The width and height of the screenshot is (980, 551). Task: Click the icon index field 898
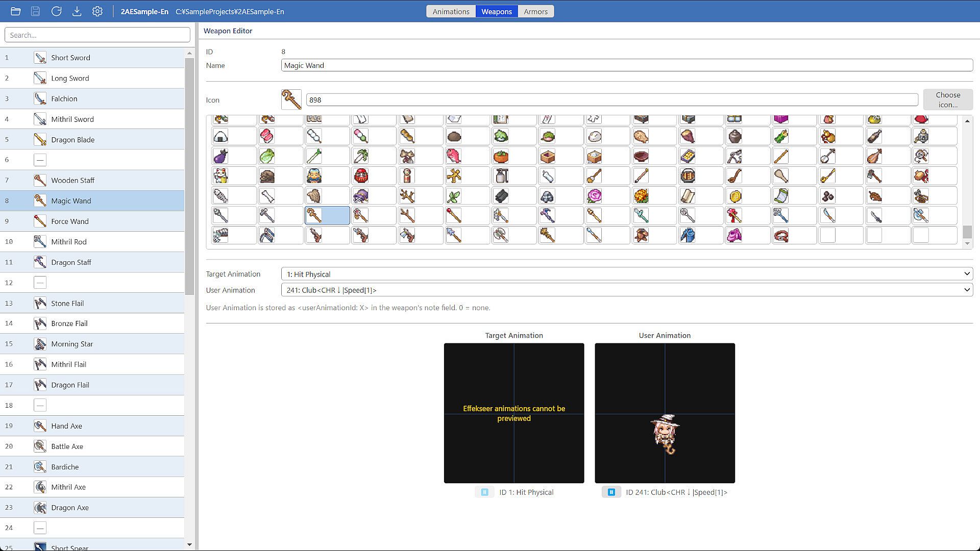pos(612,100)
